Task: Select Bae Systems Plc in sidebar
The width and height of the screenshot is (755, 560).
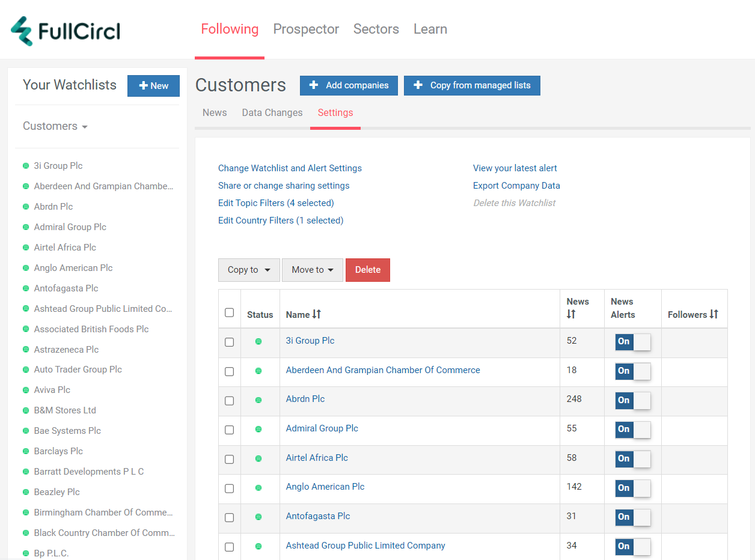Action: click(67, 431)
